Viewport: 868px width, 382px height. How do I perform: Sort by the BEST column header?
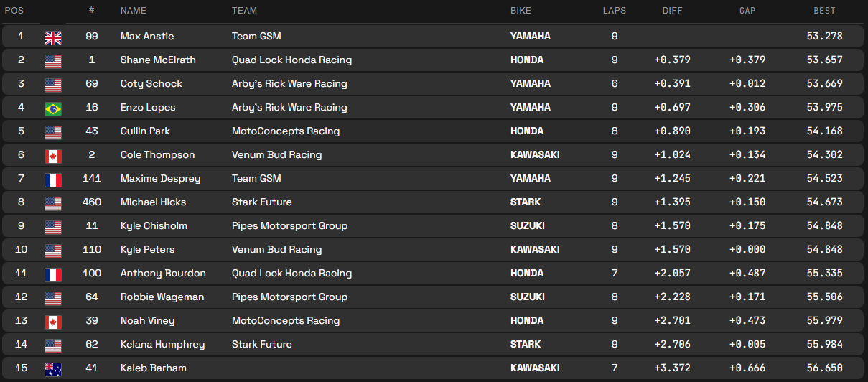click(x=824, y=11)
